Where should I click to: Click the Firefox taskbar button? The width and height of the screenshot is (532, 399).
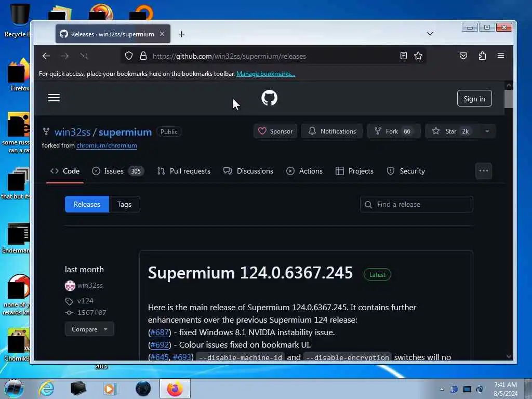click(x=175, y=389)
